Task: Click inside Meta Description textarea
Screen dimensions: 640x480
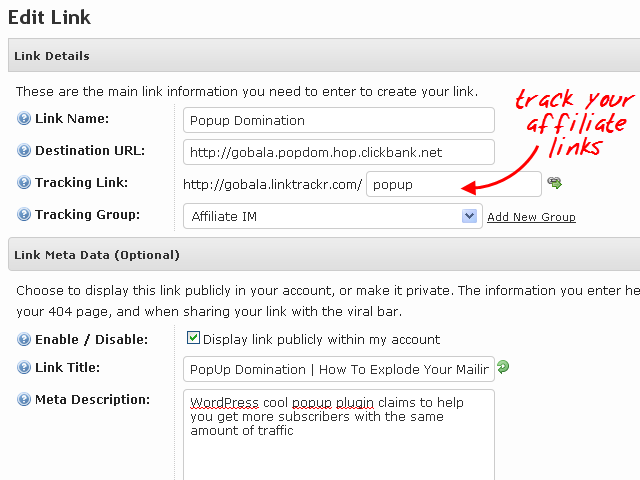Action: (x=339, y=435)
